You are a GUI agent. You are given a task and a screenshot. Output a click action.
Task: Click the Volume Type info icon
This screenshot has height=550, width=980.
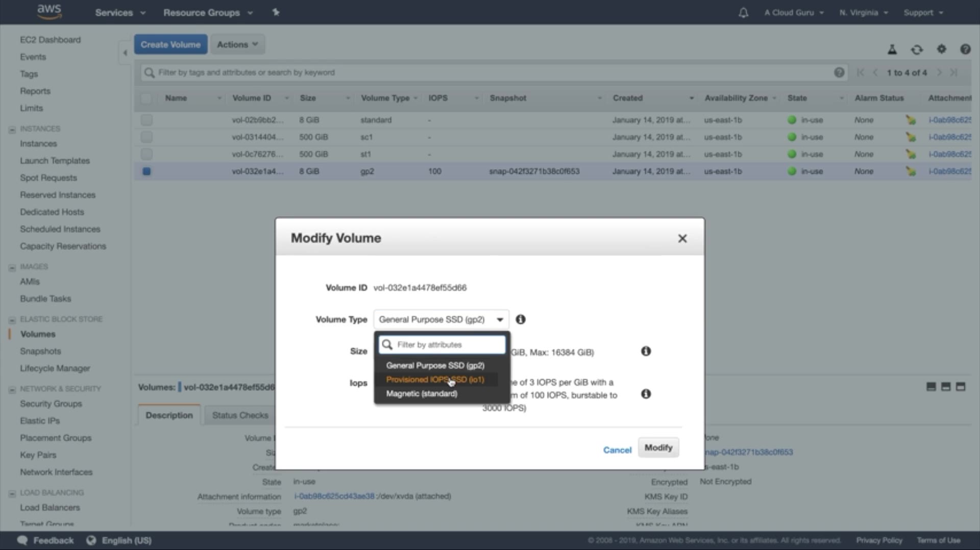click(x=520, y=319)
